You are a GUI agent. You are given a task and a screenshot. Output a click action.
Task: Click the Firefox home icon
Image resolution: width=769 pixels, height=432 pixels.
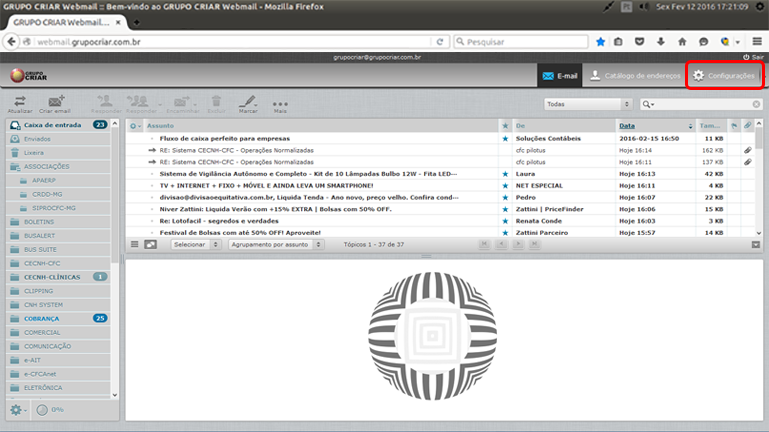(682, 42)
